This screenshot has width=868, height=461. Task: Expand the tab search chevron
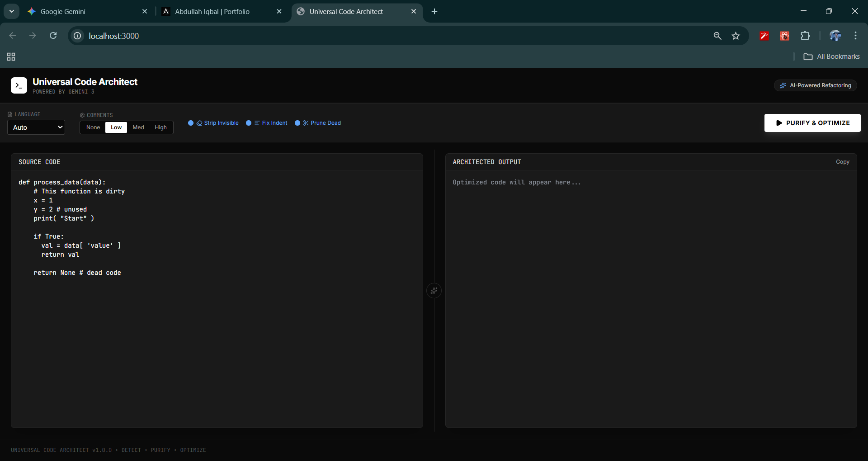tap(12, 11)
